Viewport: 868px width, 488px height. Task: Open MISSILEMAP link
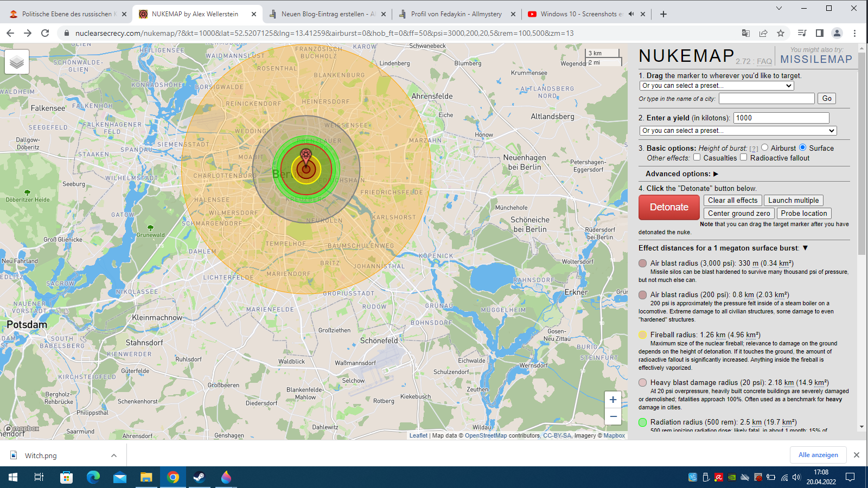coord(816,59)
